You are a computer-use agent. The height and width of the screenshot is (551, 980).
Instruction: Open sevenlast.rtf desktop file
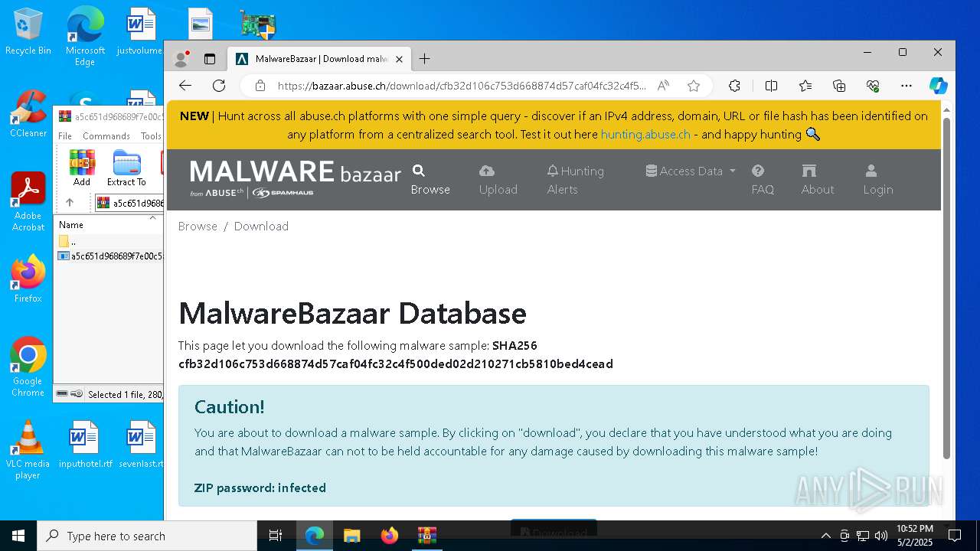(x=141, y=445)
